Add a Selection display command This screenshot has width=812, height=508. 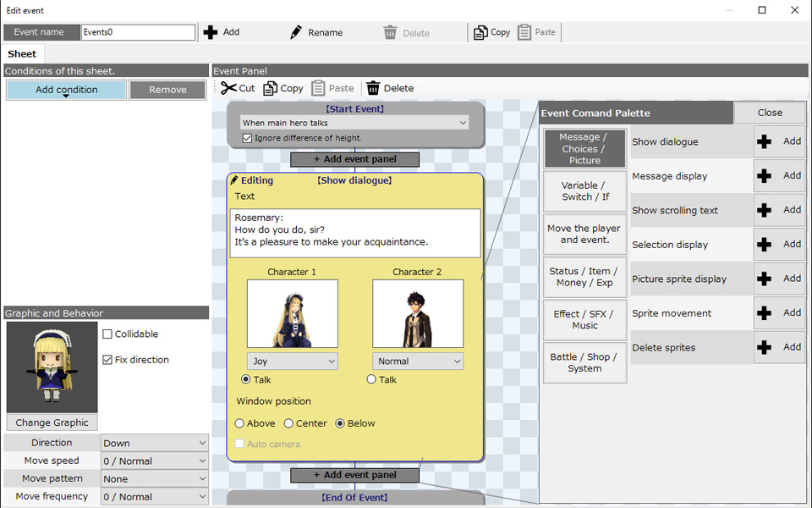(779, 244)
